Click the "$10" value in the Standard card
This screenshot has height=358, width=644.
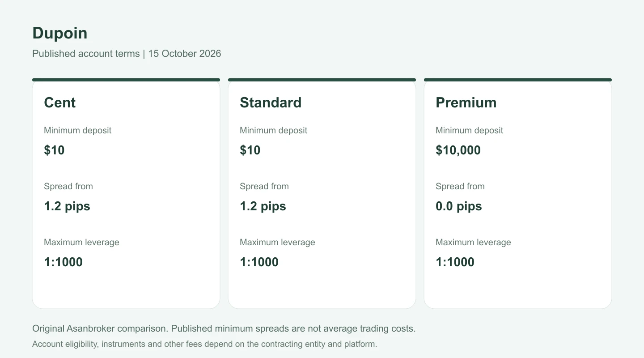click(x=250, y=150)
